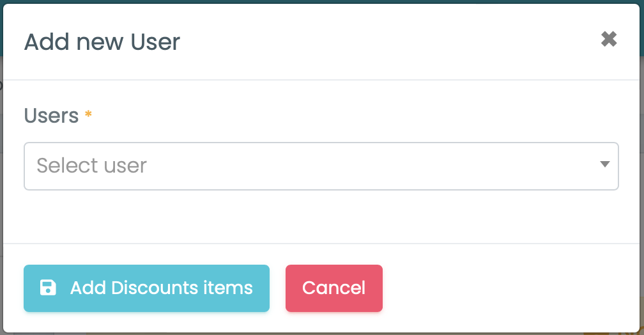Click the red Cancel button
This screenshot has width=644, height=335.
coord(333,288)
